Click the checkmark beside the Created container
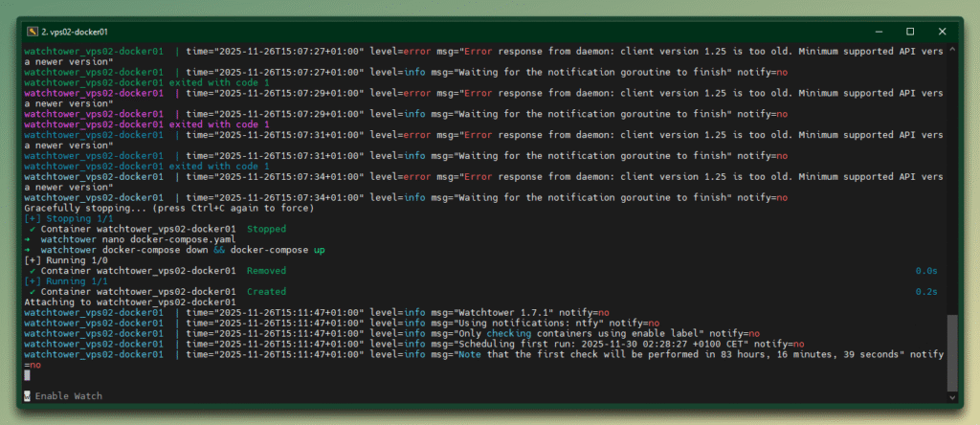 point(33,291)
